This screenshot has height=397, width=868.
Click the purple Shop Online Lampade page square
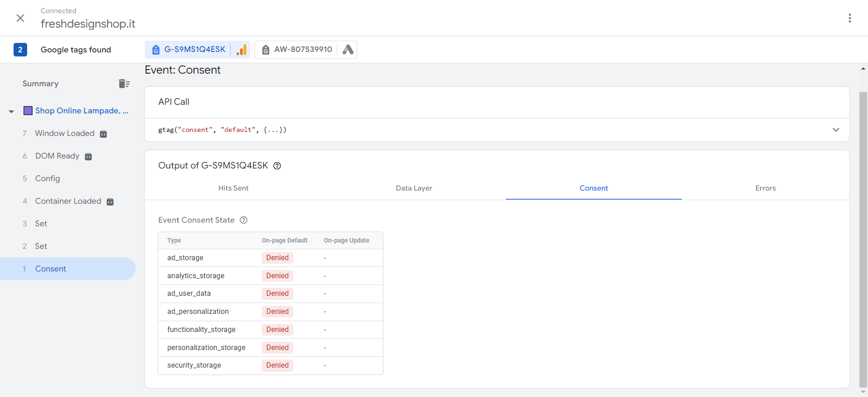tap(28, 111)
